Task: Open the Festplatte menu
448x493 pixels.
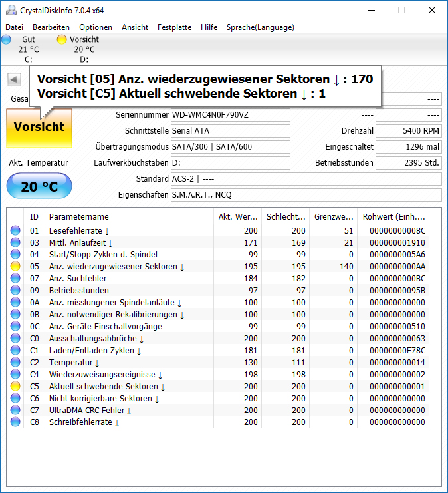Action: (x=174, y=27)
